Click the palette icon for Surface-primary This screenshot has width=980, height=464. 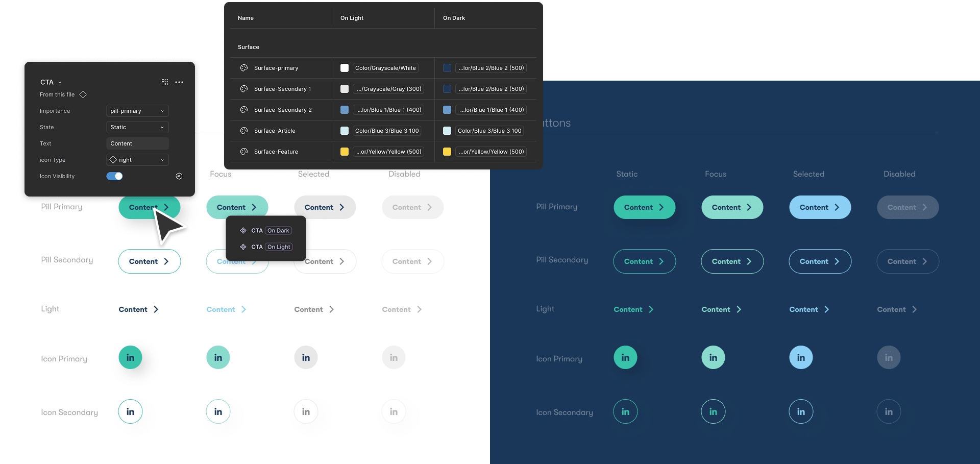244,68
